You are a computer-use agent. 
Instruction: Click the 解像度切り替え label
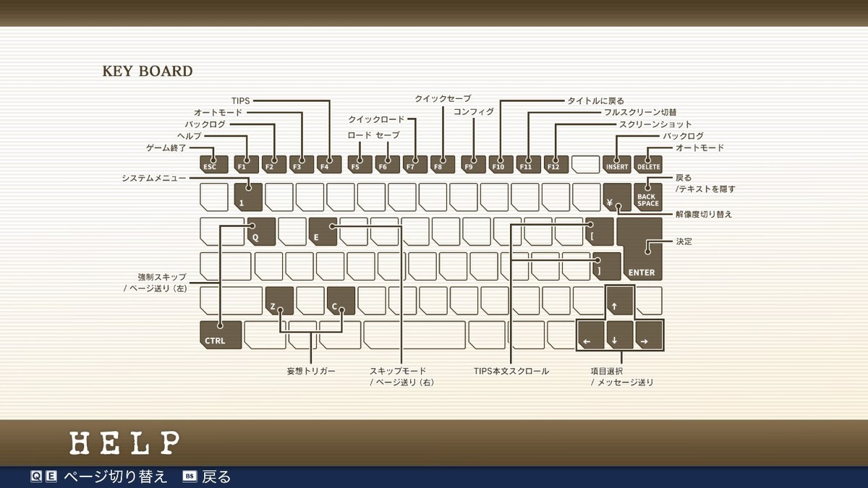pyautogui.click(x=704, y=214)
